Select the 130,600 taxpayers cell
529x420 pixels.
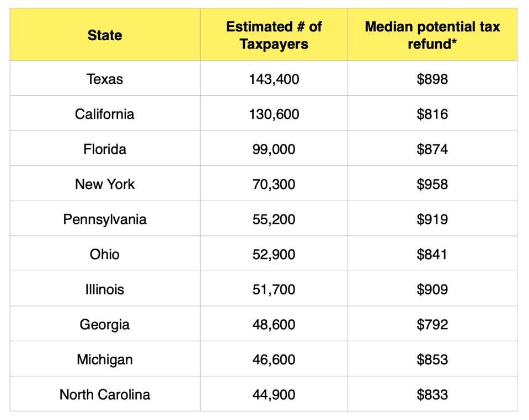click(x=274, y=114)
